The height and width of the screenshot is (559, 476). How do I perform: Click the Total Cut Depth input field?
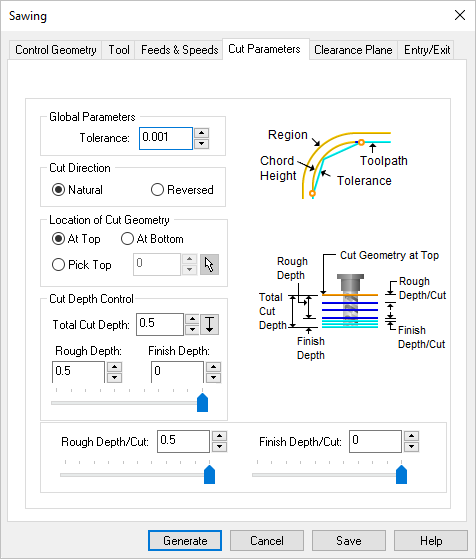160,324
